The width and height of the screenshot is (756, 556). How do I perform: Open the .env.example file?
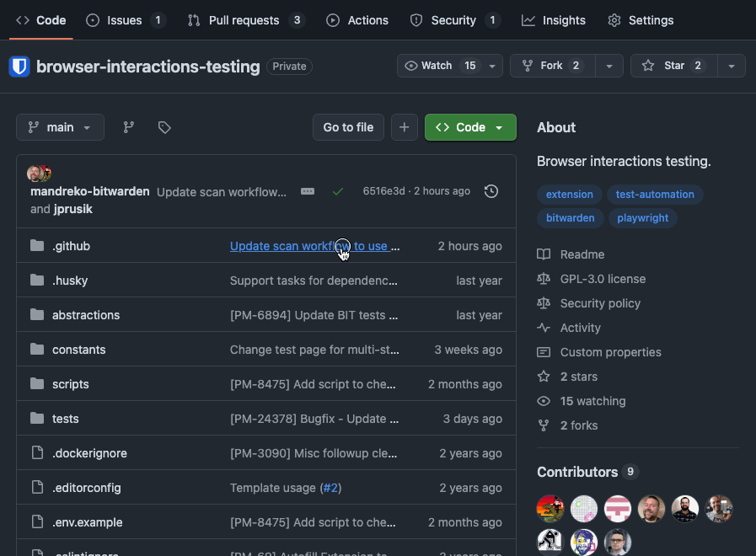pos(88,522)
